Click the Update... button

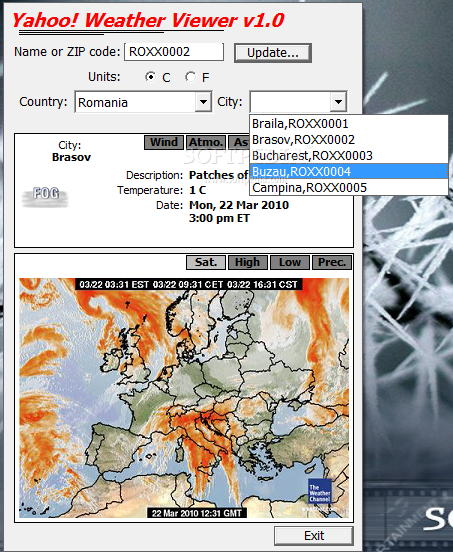(273, 53)
